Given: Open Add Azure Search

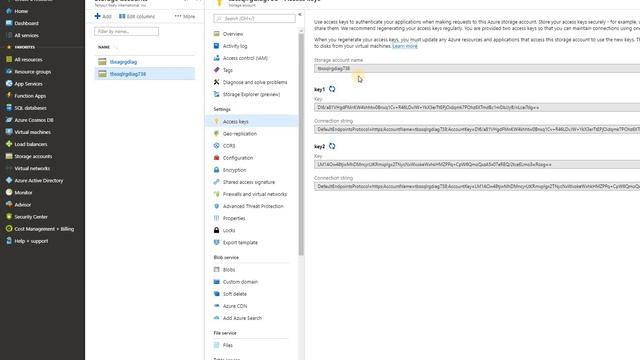Looking at the screenshot, I should 242,318.
